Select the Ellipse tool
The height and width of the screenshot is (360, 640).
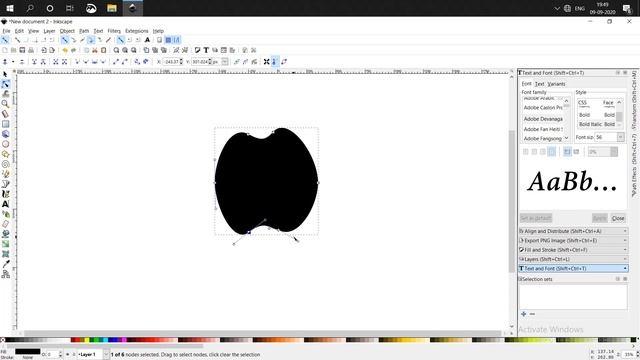coord(5,144)
